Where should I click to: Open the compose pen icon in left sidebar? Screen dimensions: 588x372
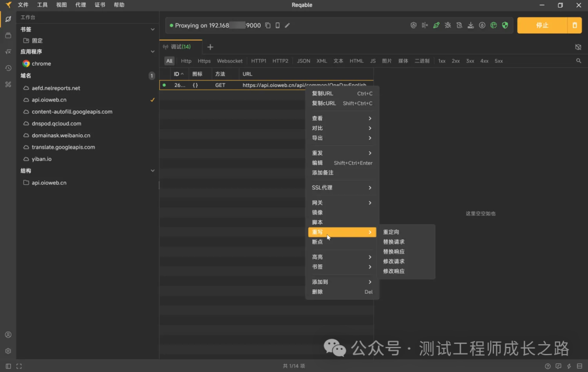tap(8, 18)
